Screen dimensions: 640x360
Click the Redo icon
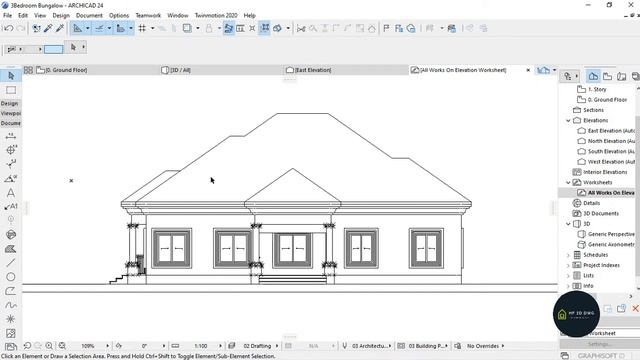click(20, 28)
